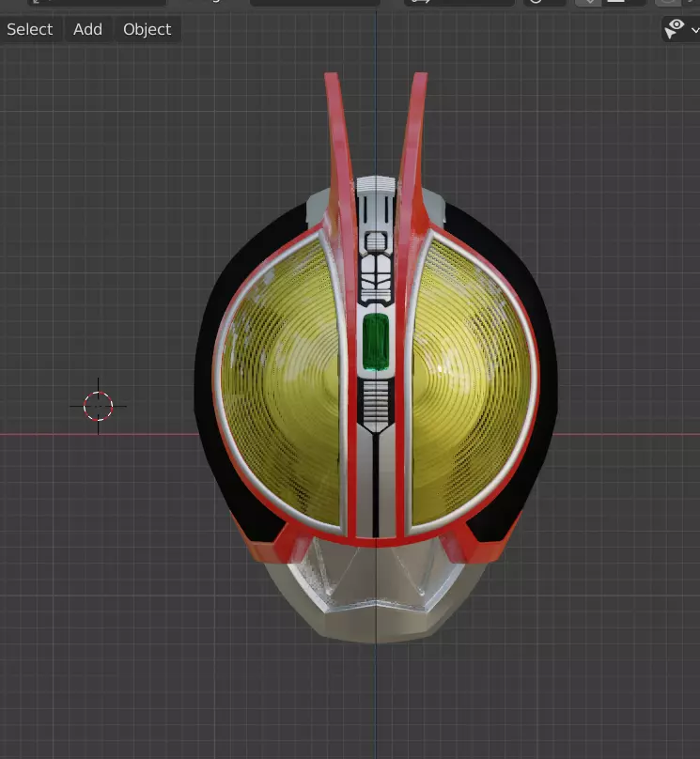Image resolution: width=700 pixels, height=759 pixels.
Task: Expand the visibility options dropdown arrow
Action: (695, 30)
